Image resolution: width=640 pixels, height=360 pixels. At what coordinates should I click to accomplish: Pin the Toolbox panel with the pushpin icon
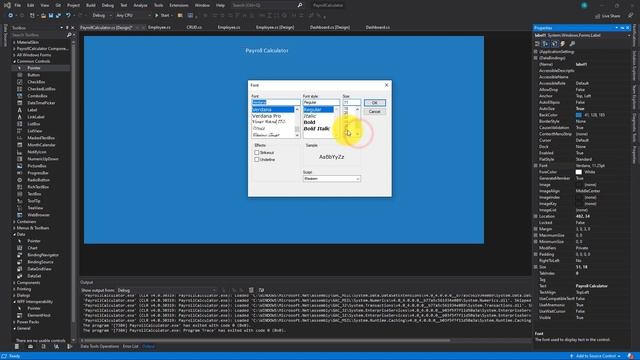point(67,28)
